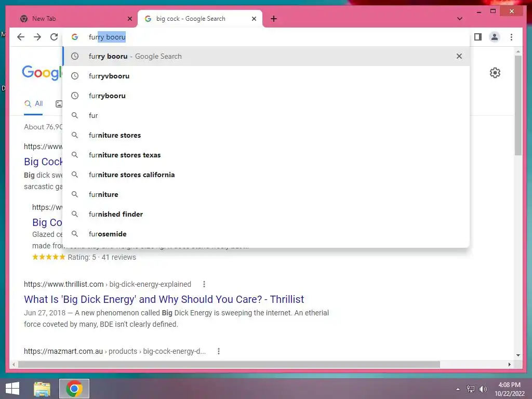Open options for the thrillist.com result

[x=204, y=284]
